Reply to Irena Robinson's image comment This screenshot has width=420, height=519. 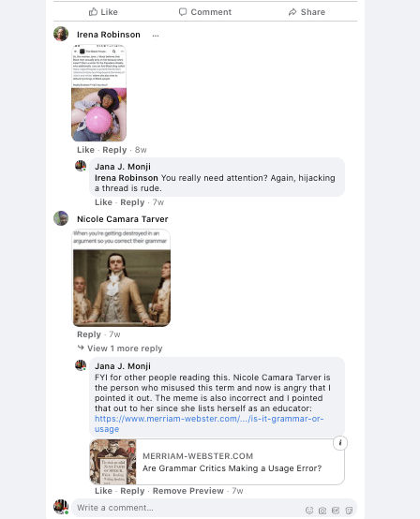pyautogui.click(x=114, y=150)
